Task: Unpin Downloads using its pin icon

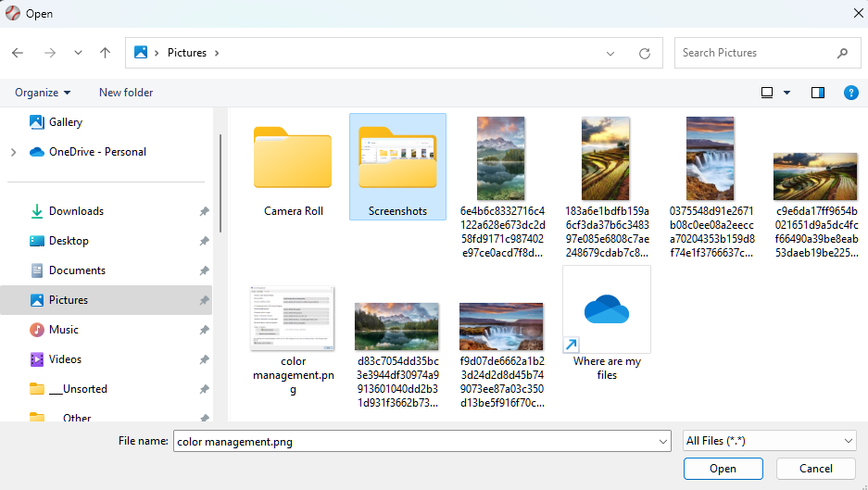Action: point(204,211)
